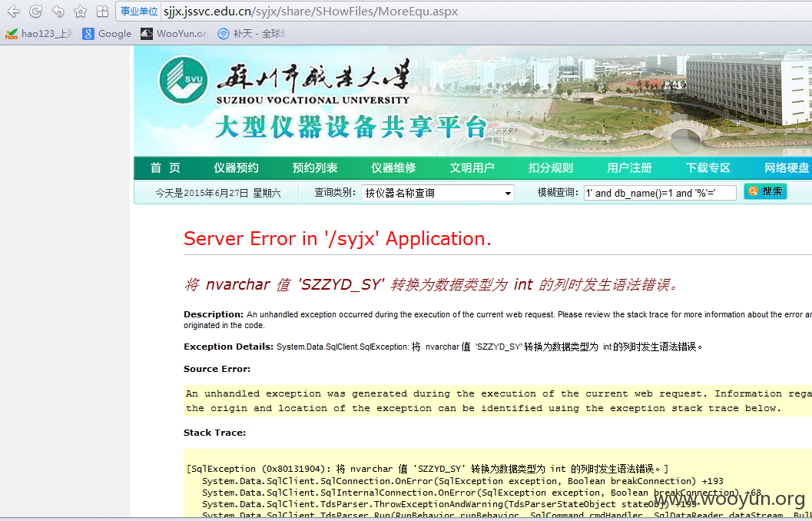Click the 'Stack Trace:' label
The height and width of the screenshot is (521, 812).
tap(214, 433)
